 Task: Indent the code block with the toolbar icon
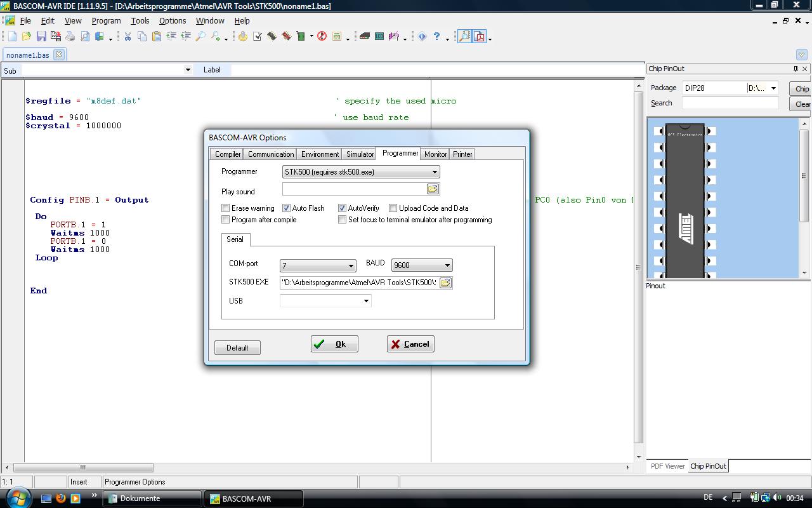[171, 37]
